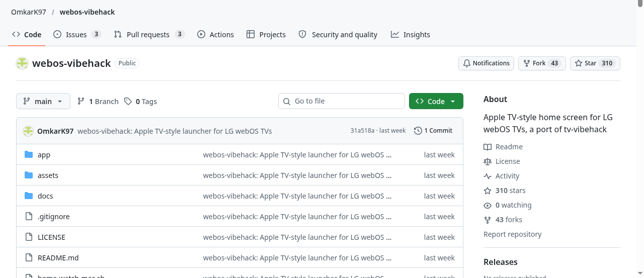The height and width of the screenshot is (278, 644).
Task: Open Security and quality tab
Action: pos(338,34)
